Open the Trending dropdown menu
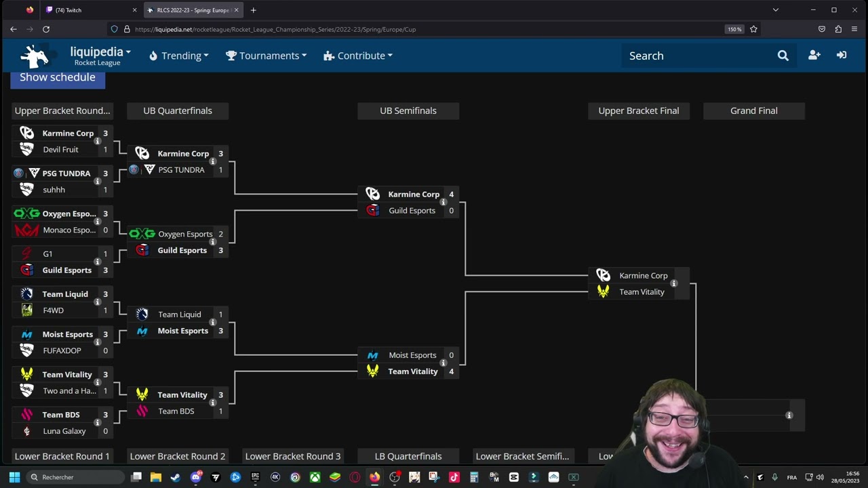Screen dimensions: 868x488 (x=178, y=56)
